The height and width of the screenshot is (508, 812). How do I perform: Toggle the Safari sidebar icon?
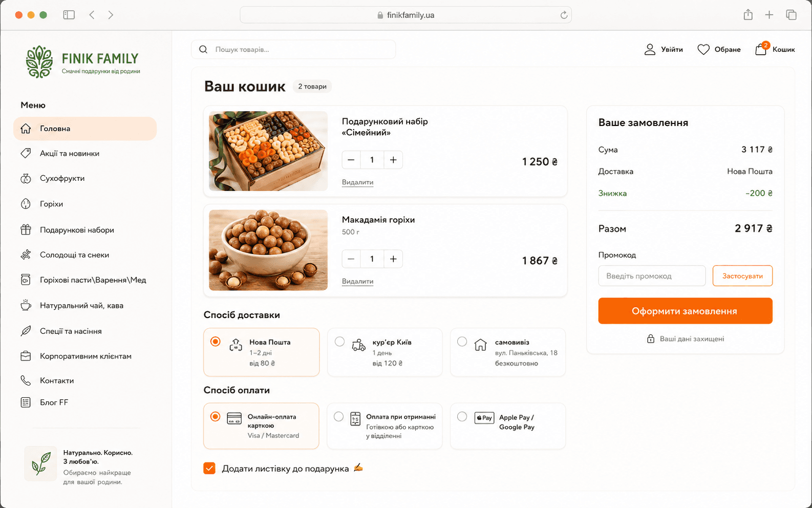[69, 15]
